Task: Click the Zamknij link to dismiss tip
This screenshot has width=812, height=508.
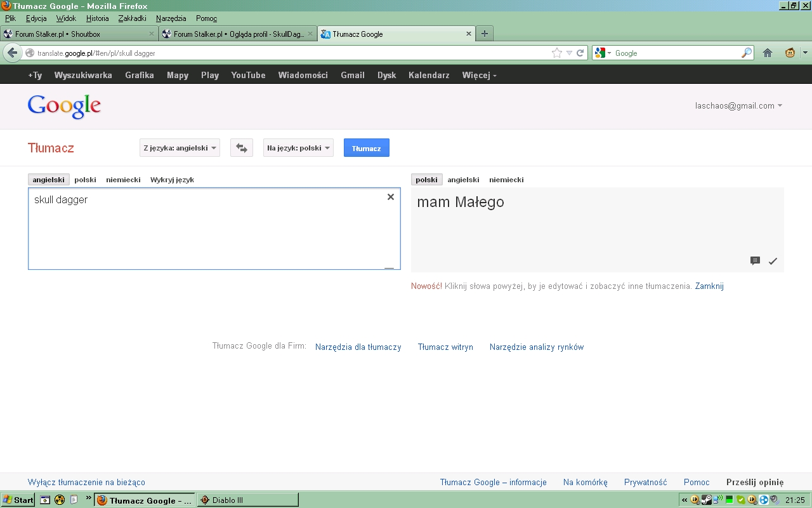Action: click(709, 286)
